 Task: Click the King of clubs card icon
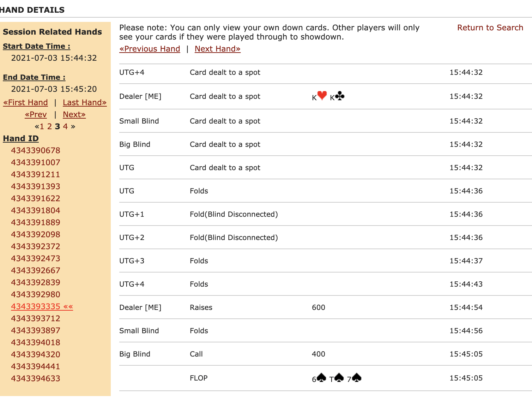(x=338, y=96)
